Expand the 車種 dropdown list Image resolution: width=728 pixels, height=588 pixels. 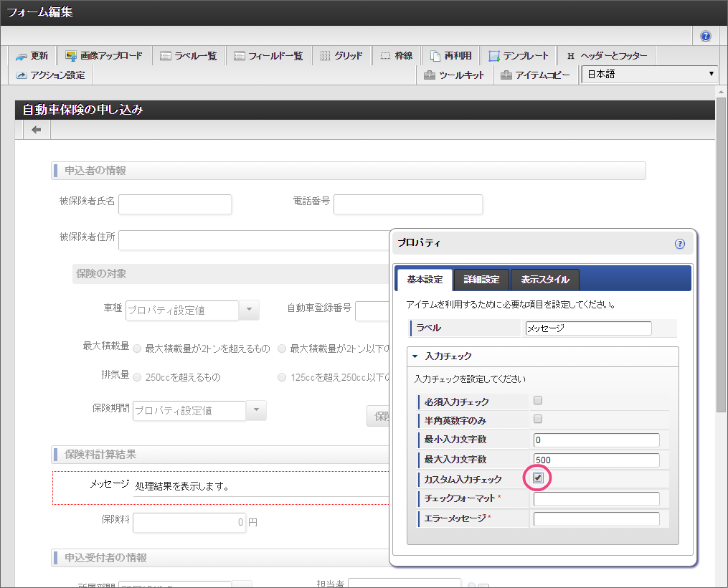(x=248, y=310)
